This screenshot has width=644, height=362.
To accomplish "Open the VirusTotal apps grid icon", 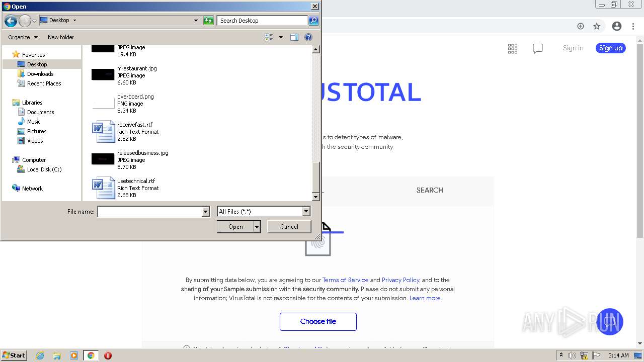I will pyautogui.click(x=513, y=48).
